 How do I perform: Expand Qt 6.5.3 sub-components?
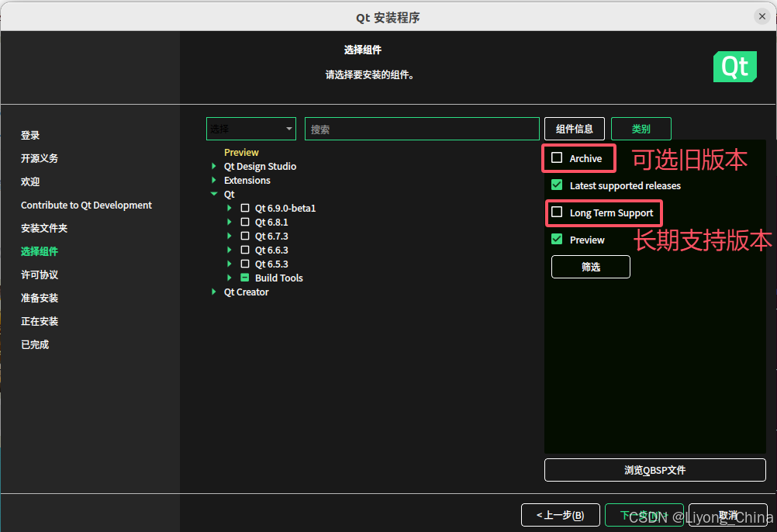coord(230,264)
